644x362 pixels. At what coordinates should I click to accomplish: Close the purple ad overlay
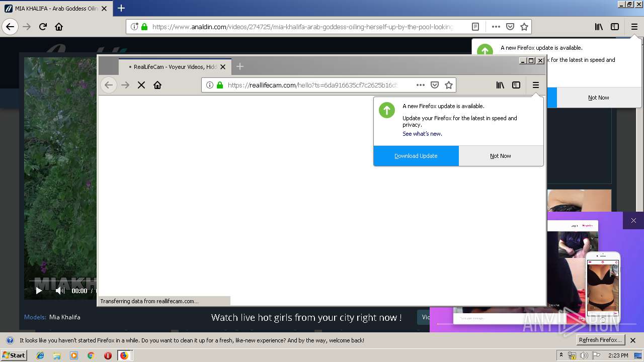tap(633, 220)
